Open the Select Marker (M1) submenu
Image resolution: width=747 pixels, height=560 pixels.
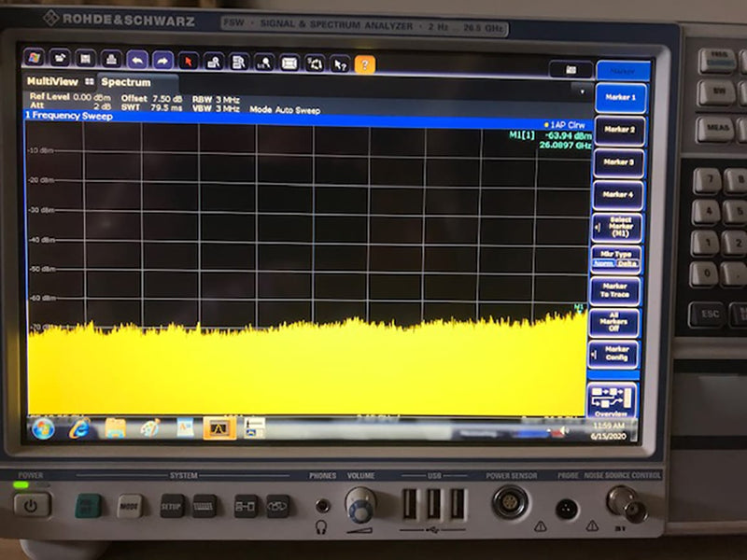tap(617, 227)
